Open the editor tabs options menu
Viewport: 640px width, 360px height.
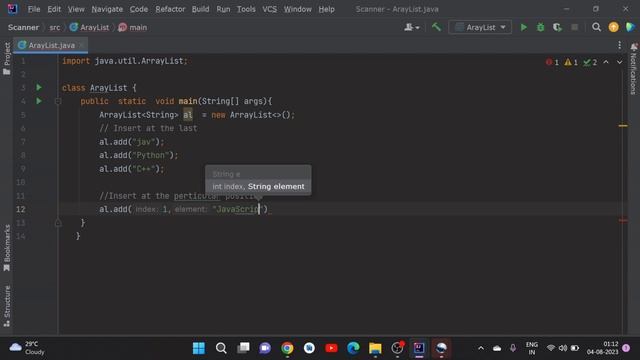620,45
